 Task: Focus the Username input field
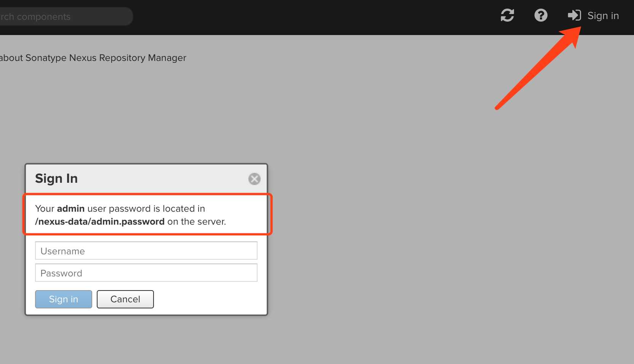146,251
